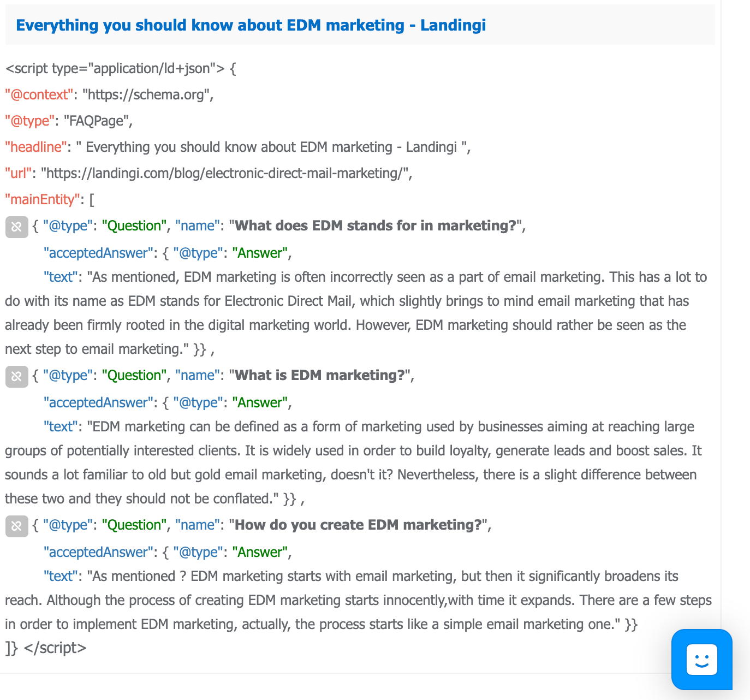Screen dimensions: 750x700
Task: Click green "Answer" value under the last question
Action: click(260, 552)
